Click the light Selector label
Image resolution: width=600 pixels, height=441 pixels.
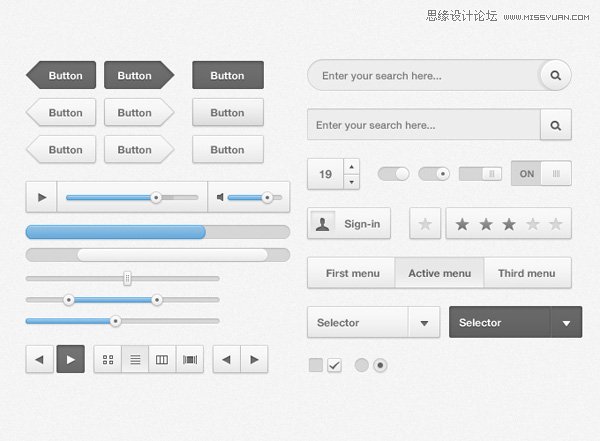338,323
